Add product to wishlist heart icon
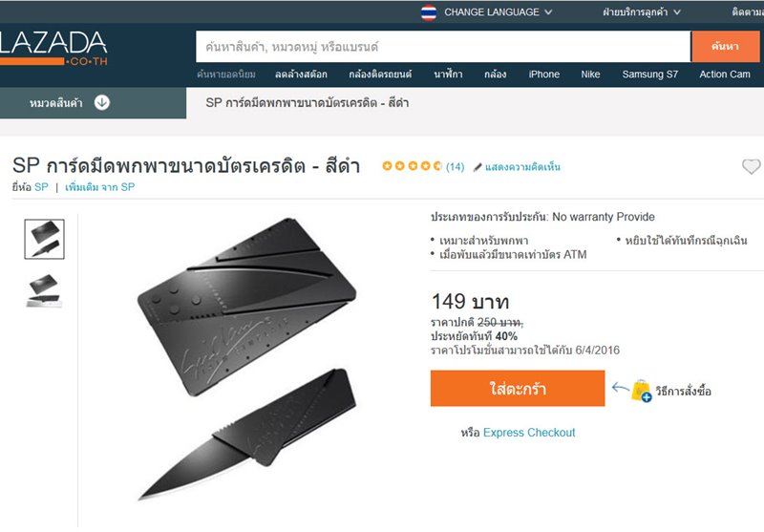This screenshot has width=764, height=532. [751, 166]
